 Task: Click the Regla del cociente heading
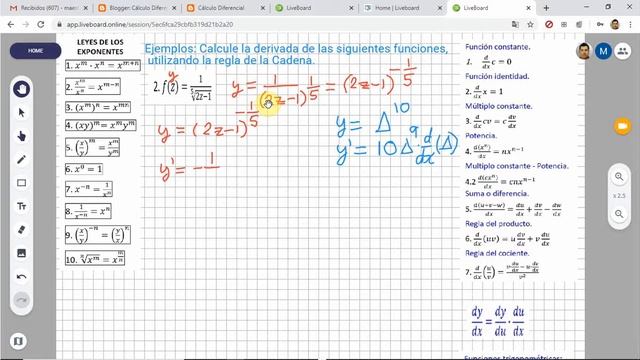(497, 253)
